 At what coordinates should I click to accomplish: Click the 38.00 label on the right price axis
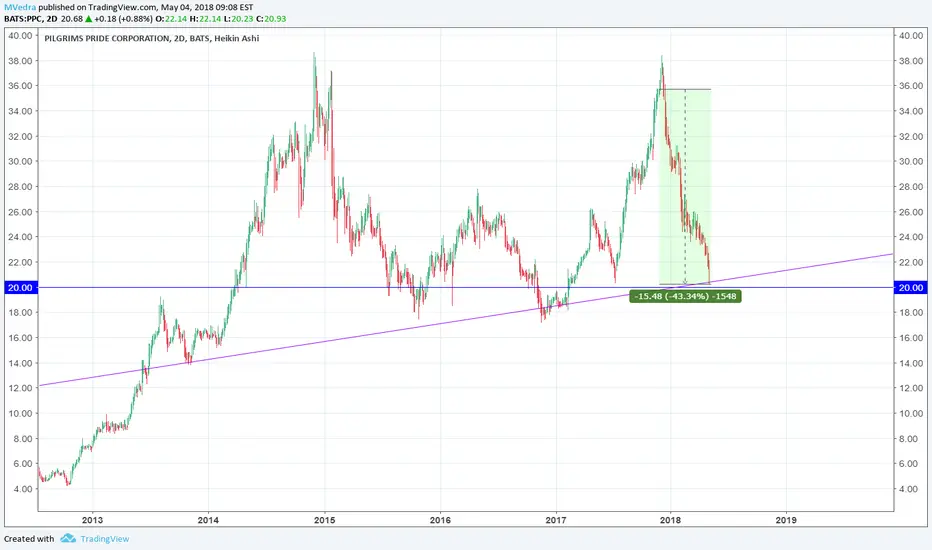point(911,61)
